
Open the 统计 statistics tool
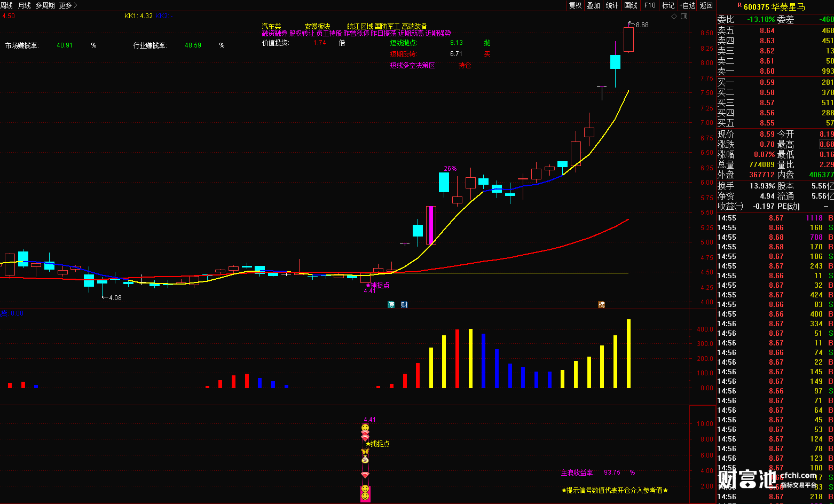(x=612, y=5)
